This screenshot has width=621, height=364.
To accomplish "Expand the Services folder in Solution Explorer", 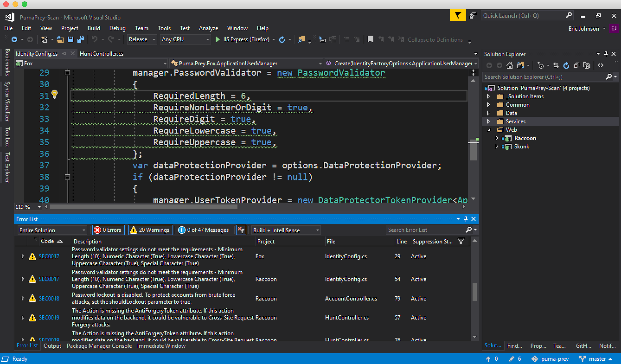I will [488, 121].
